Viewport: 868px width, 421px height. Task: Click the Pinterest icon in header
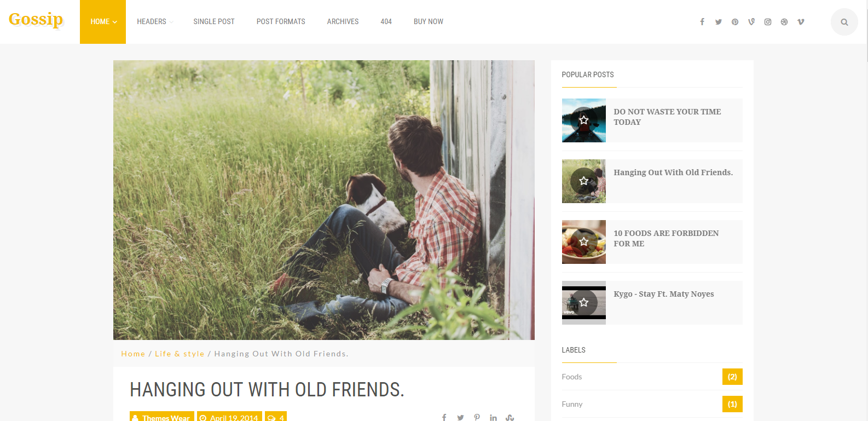pyautogui.click(x=735, y=22)
